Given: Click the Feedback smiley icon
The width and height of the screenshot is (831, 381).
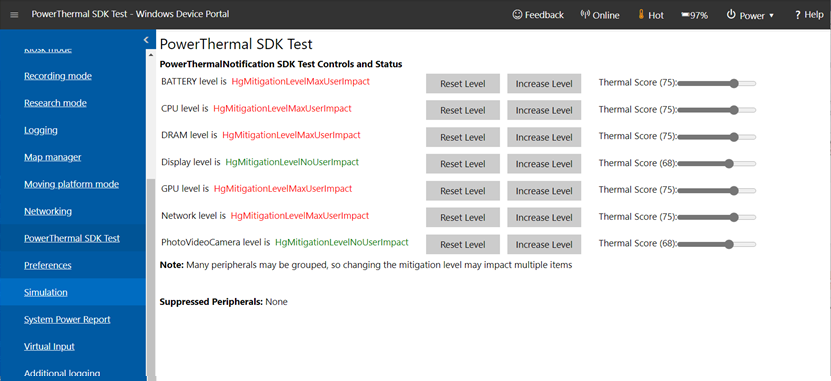Looking at the screenshot, I should click(x=517, y=15).
